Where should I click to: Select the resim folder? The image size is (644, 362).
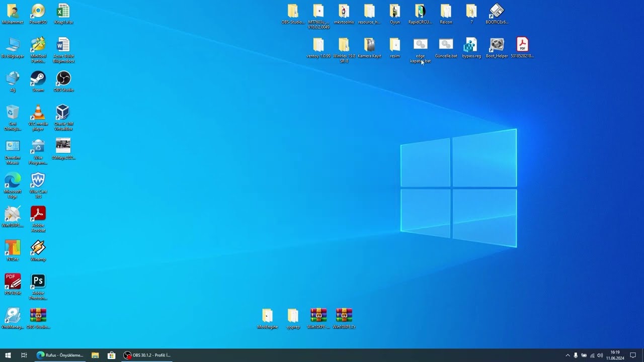coord(395,48)
